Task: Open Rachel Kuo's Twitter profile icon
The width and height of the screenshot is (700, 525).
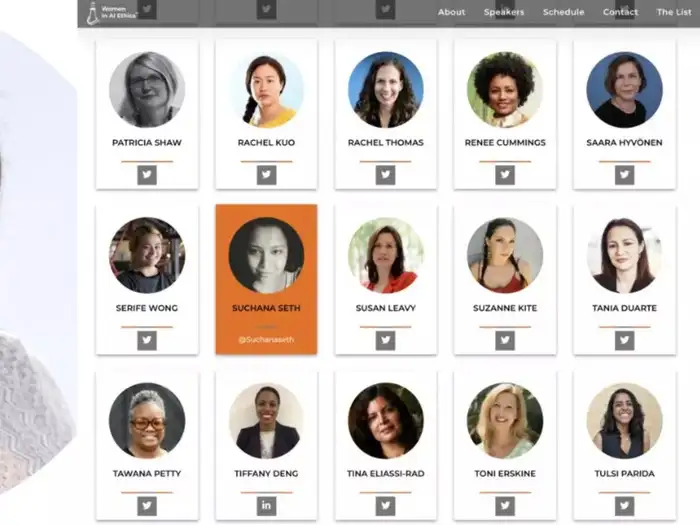Action: pyautogui.click(x=267, y=175)
